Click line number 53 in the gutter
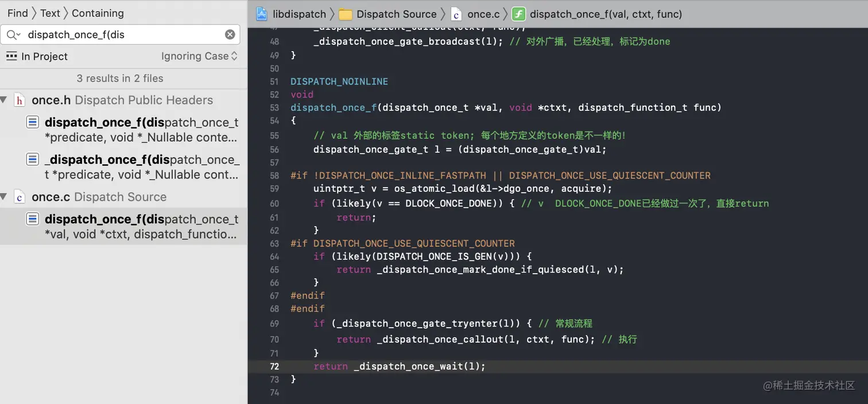The image size is (868, 404). pyautogui.click(x=274, y=107)
